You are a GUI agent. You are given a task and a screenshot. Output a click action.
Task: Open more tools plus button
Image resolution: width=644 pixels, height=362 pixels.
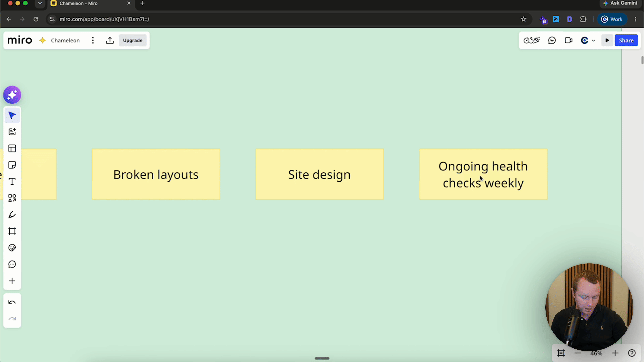click(12, 281)
